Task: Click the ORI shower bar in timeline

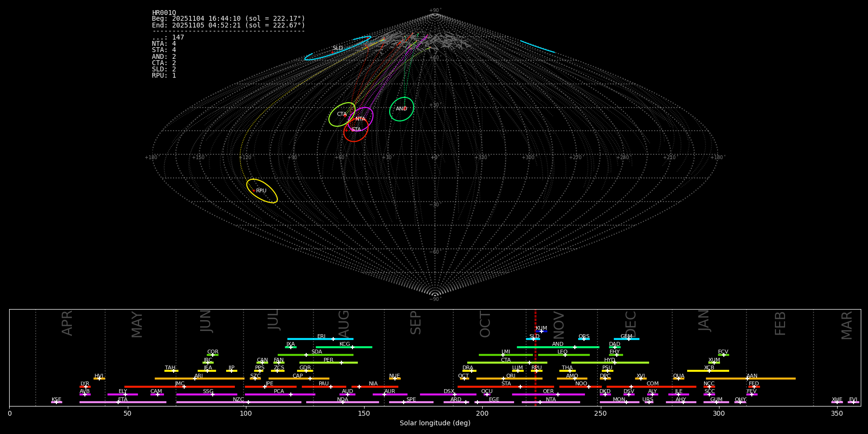Action: pos(509,379)
